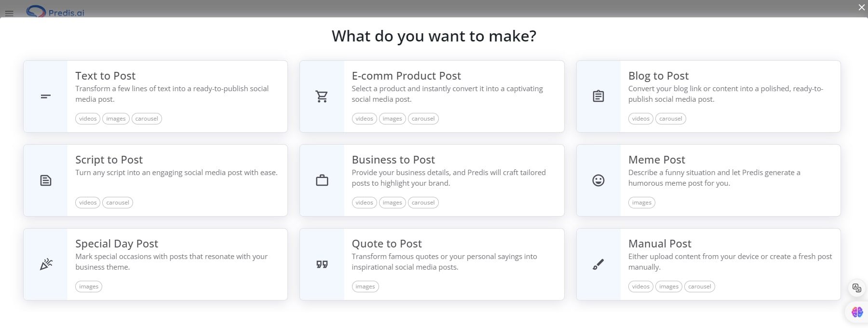Click the pencil icon for Manual Post
The width and height of the screenshot is (868, 328).
598,264
